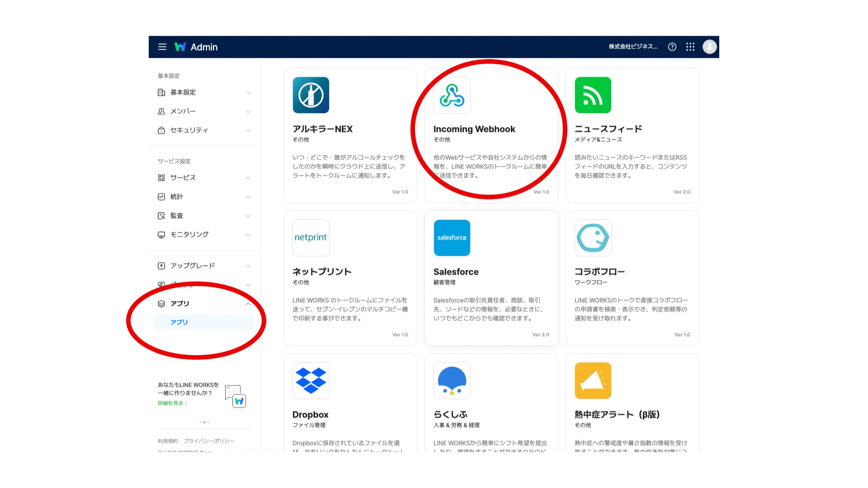Click the 熱中症アラート app icon
868x488 pixels.
pos(593,380)
